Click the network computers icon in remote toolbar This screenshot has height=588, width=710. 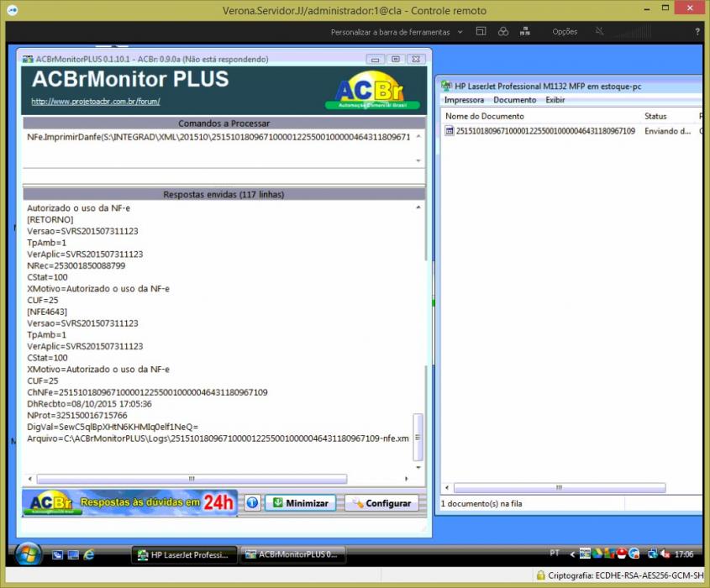click(525, 31)
